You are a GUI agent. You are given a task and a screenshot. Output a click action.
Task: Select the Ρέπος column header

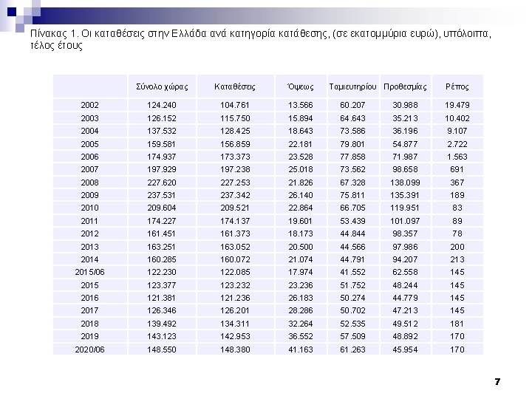pyautogui.click(x=457, y=87)
